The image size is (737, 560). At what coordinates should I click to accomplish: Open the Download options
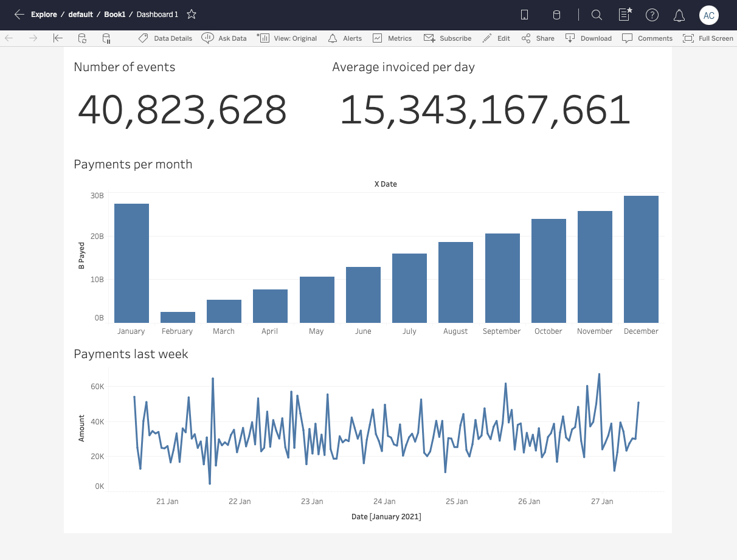(x=588, y=38)
